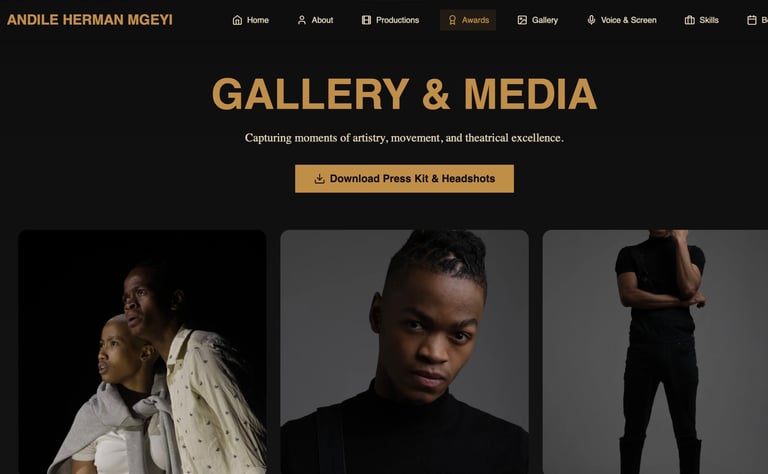Screen dimensions: 768x474
Task: Download Press Kit & Headshots
Action: click(x=404, y=179)
